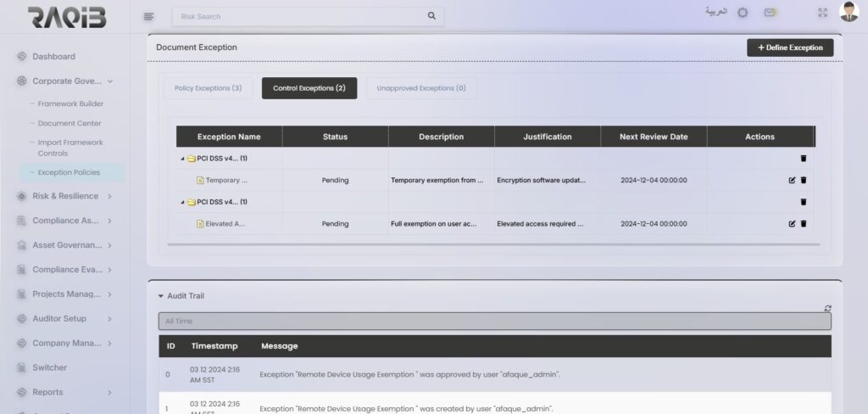Open Document Center in sidebar
868x414 pixels.
coord(70,123)
